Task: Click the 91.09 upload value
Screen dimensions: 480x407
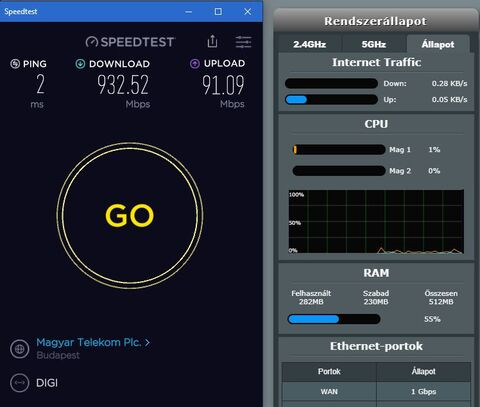Action: point(223,85)
